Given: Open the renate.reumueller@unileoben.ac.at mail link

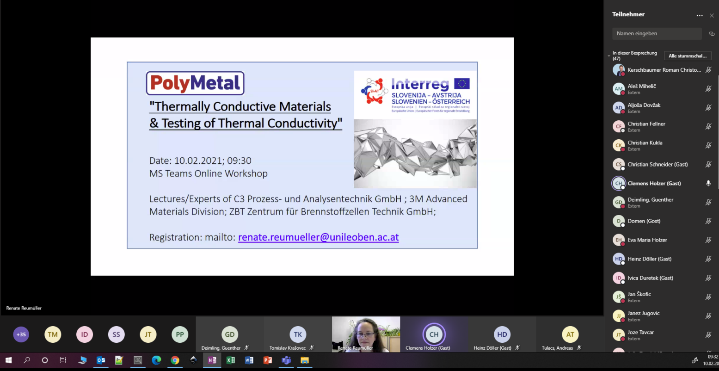Looking at the screenshot, I should click(318, 238).
